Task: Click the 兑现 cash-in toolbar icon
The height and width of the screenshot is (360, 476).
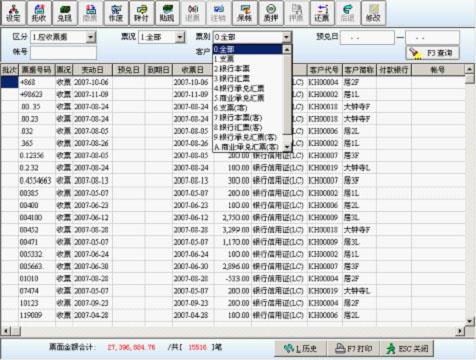Action: (x=65, y=13)
